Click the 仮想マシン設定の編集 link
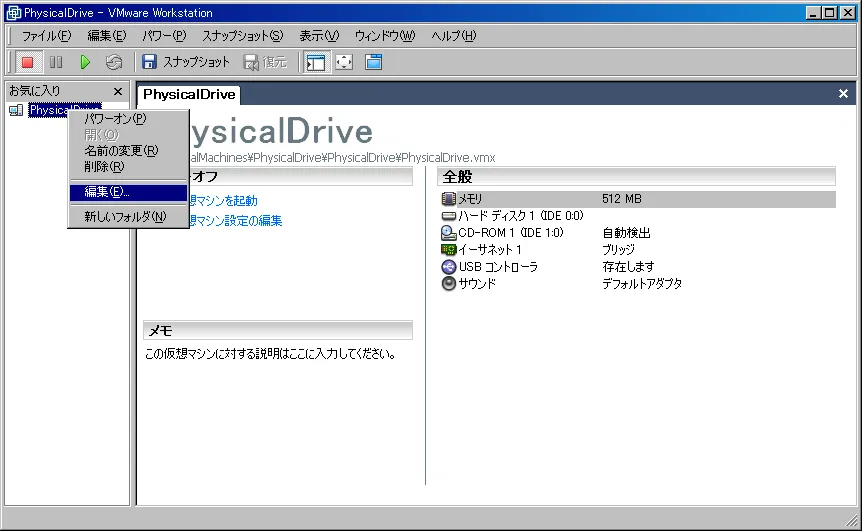This screenshot has height=531, width=862. click(x=235, y=220)
